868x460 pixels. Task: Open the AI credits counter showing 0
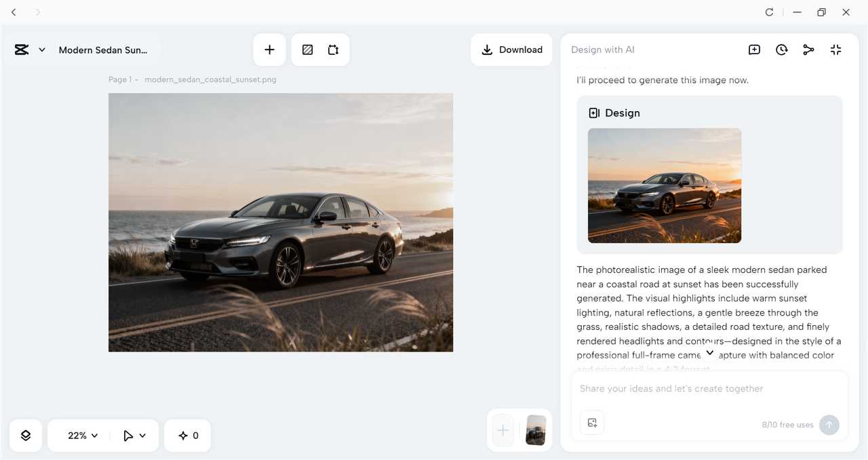click(188, 436)
